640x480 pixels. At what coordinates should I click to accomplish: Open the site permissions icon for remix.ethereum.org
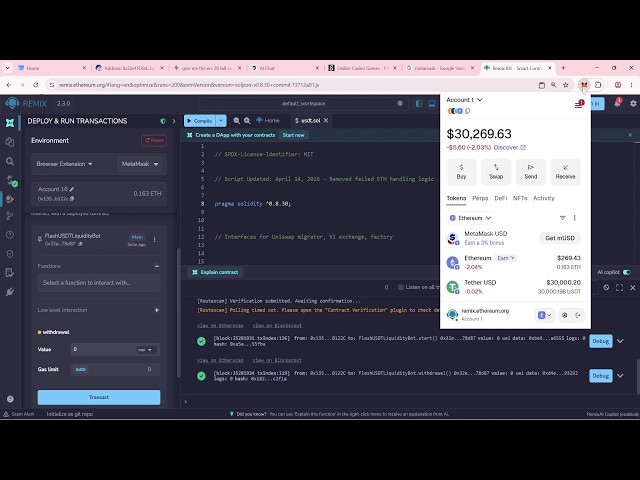(564, 315)
